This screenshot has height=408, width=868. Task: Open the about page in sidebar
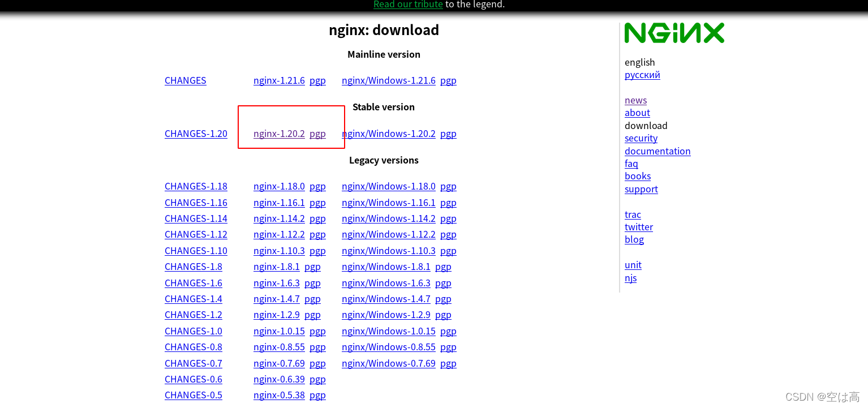637,113
